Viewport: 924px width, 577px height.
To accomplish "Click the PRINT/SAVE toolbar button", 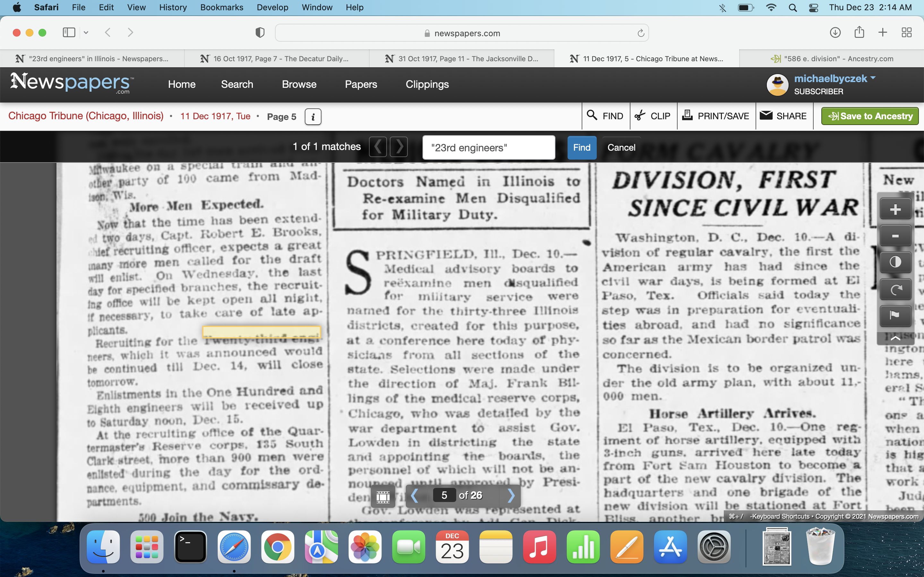I will click(x=716, y=116).
